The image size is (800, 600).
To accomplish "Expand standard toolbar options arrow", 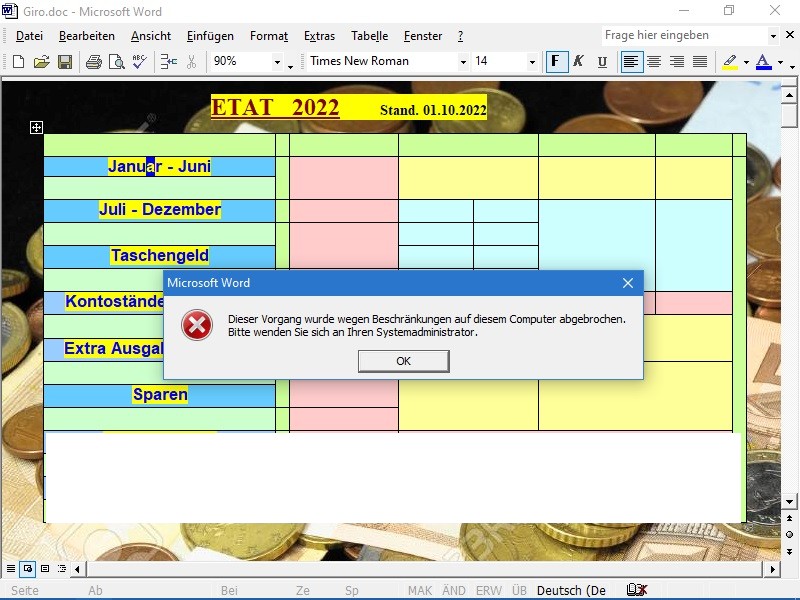I will [290, 66].
